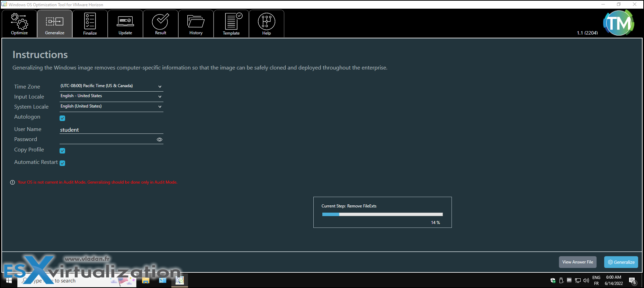This screenshot has height=288, width=644.
Task: Uncheck the Copy Profile checkbox
Action: click(62, 151)
